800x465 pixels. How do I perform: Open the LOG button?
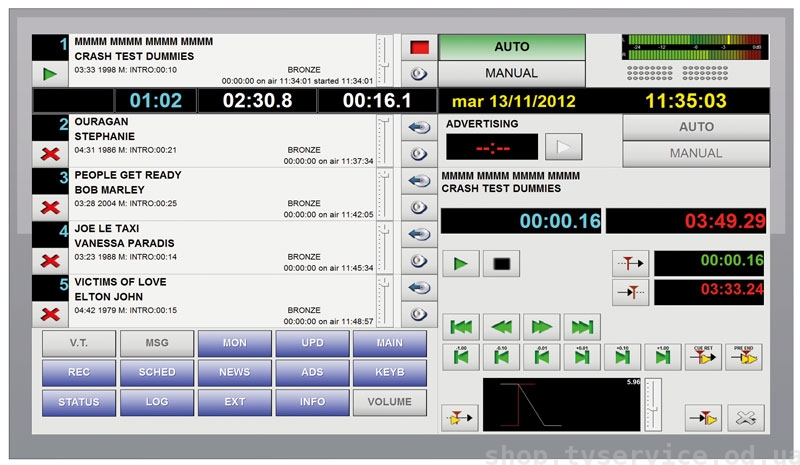(x=157, y=402)
